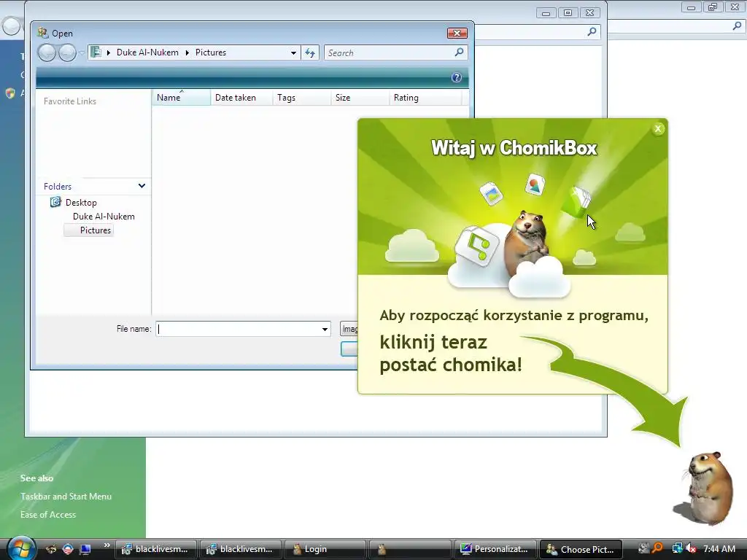The height and width of the screenshot is (560, 747).
Task: Click the Refresh button next to address bar
Action: click(x=310, y=52)
